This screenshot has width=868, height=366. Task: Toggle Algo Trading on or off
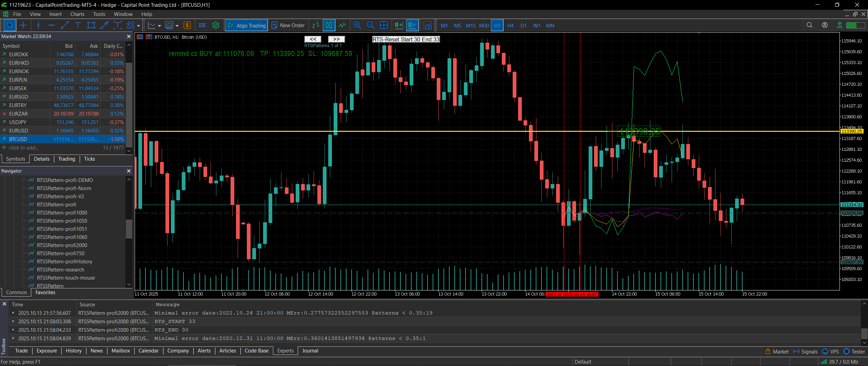(246, 25)
